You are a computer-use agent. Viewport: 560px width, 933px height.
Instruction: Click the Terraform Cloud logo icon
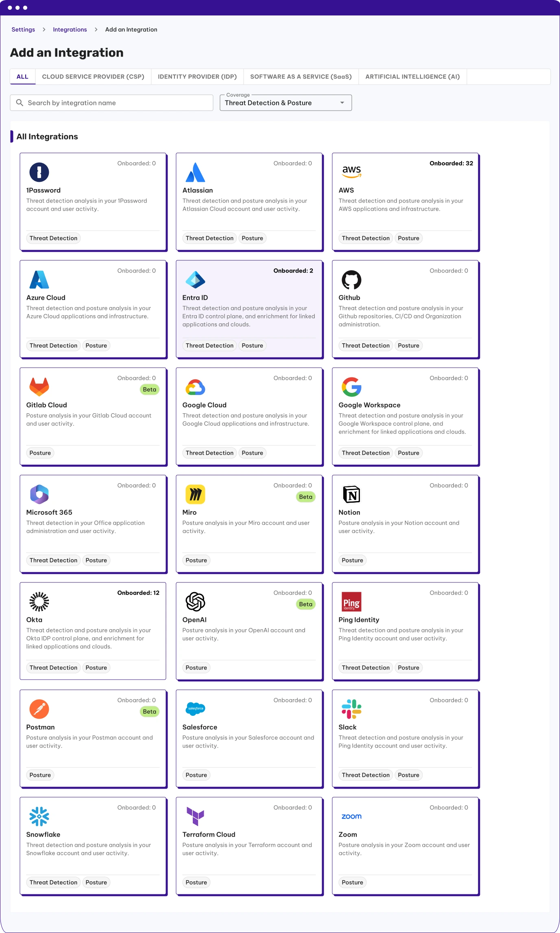pos(195,816)
